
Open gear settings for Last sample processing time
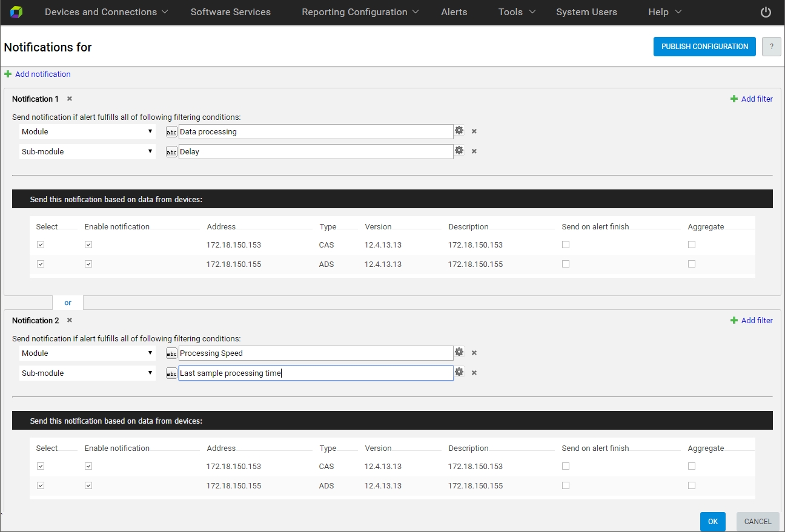pos(459,372)
